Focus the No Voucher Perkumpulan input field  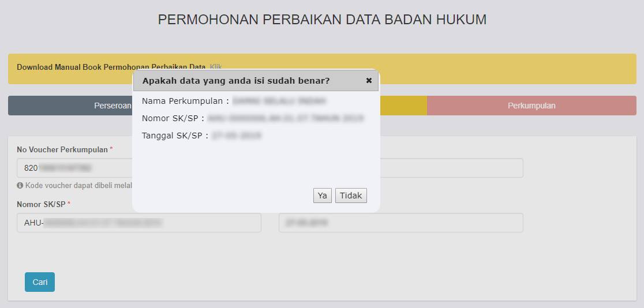pyautogui.click(x=75, y=168)
